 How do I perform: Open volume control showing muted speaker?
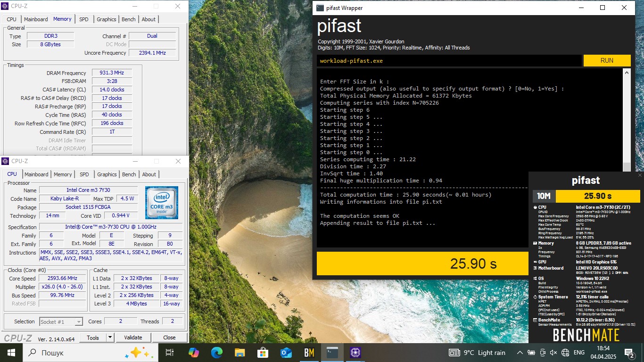coord(553,353)
